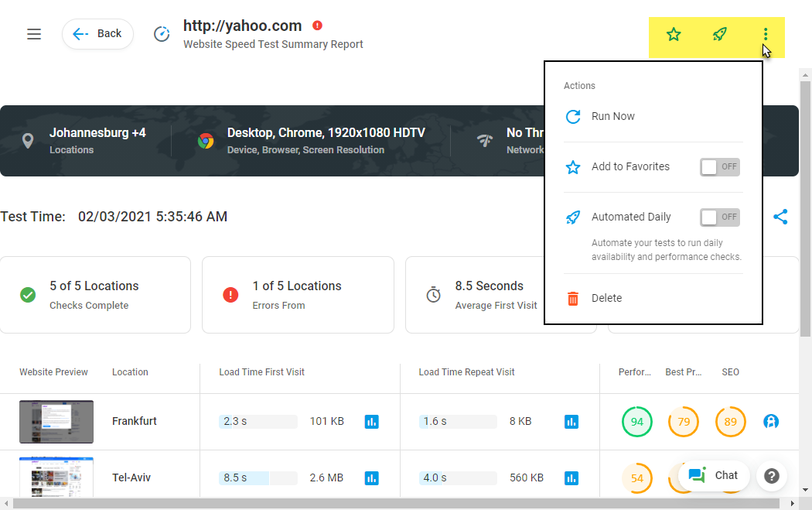Click the Chrome browser icon
The width and height of the screenshot is (812, 510).
(206, 141)
